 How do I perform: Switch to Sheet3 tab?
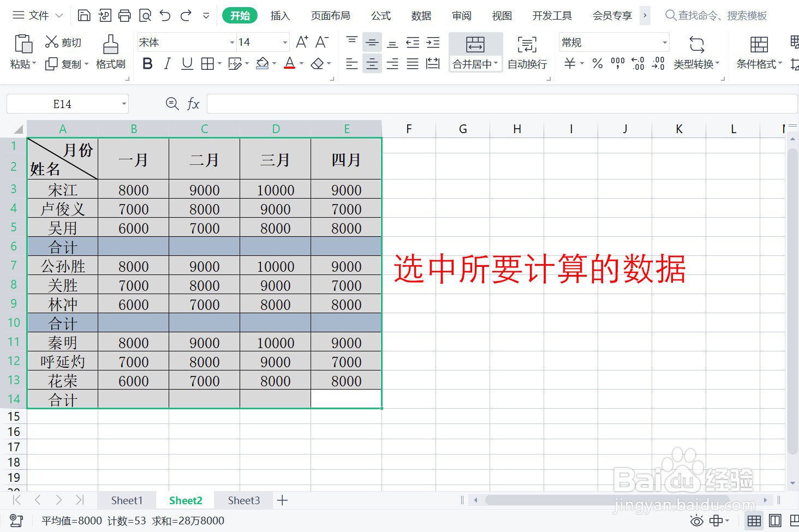point(244,500)
